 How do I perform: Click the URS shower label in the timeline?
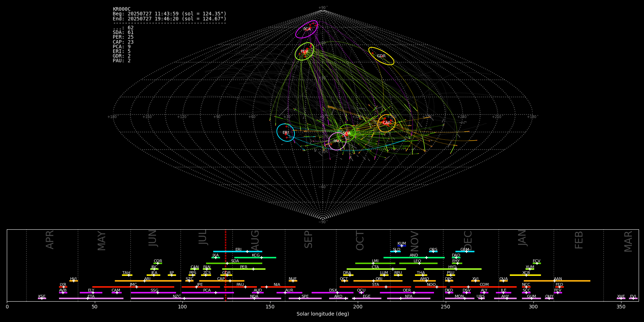(481, 297)
